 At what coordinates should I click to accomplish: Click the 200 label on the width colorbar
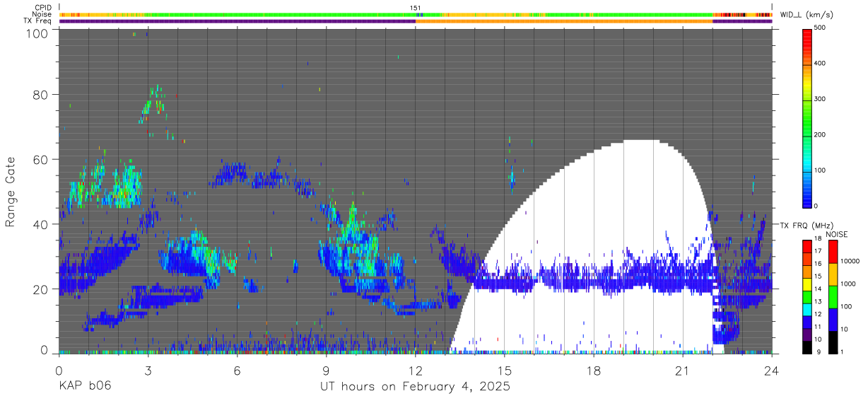821,134
